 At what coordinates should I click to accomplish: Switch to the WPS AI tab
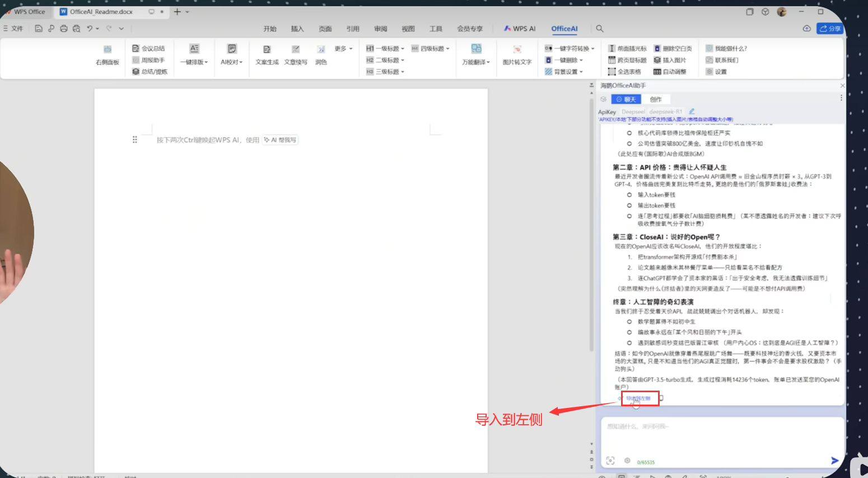point(520,29)
